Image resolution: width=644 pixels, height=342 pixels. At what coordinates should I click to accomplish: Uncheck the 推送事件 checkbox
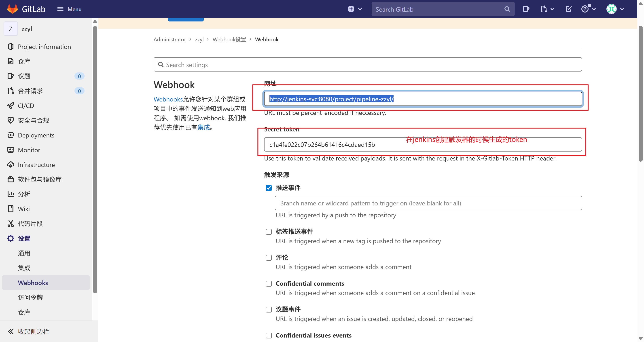(269, 188)
